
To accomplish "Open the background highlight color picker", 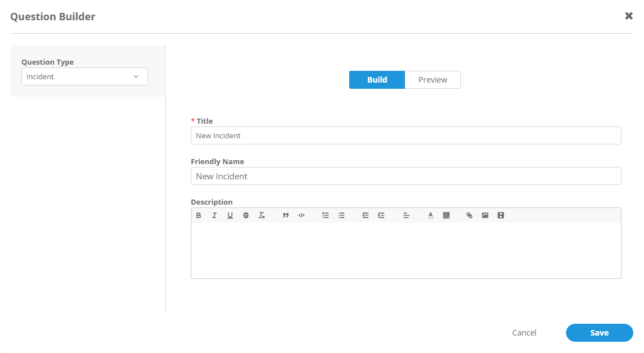I will click(446, 215).
